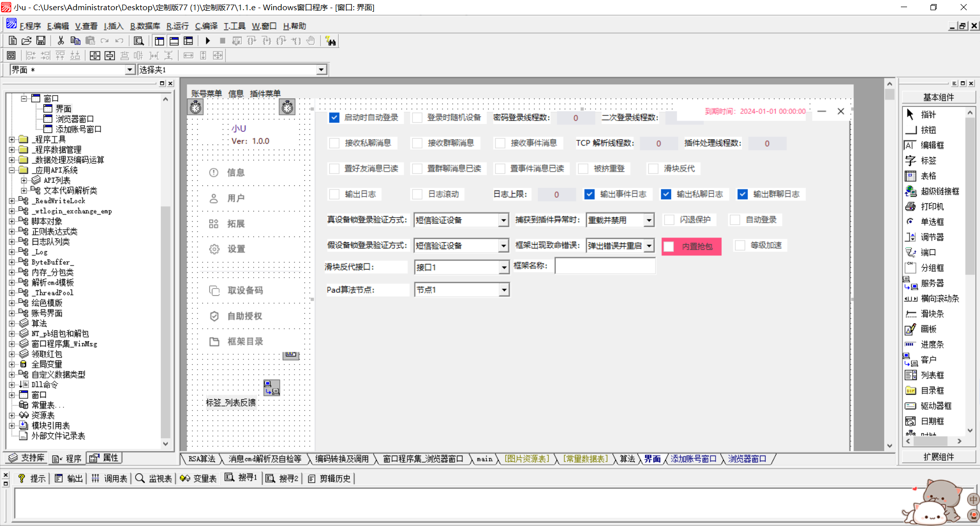This screenshot has width=980, height=526.
Task: Open the 真设备锁登录验证方式 dropdown
Action: pos(503,220)
